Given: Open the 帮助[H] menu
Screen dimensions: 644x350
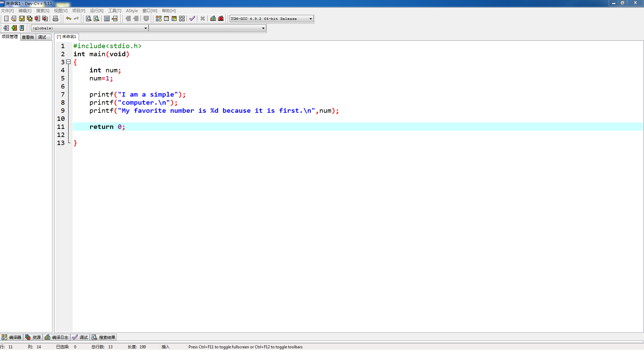Looking at the screenshot, I should coord(169,11).
